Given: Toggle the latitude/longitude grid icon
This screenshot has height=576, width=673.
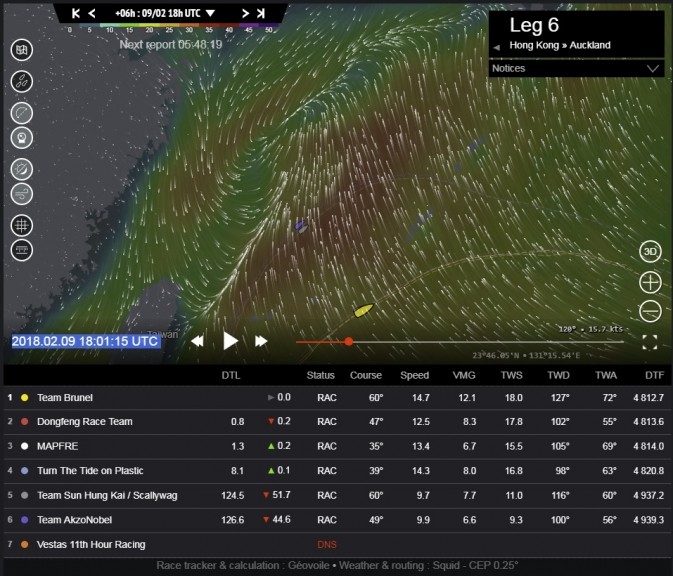Looking at the screenshot, I should pyautogui.click(x=22, y=225).
